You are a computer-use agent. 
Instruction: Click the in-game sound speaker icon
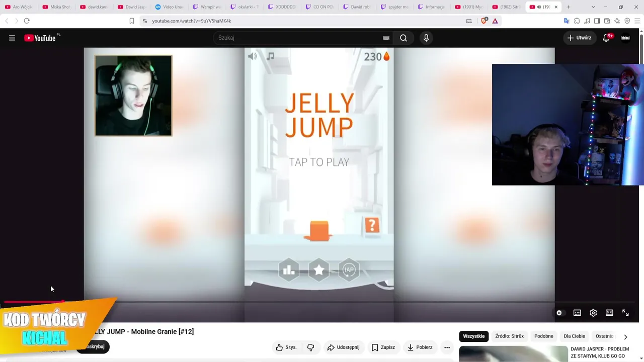(253, 56)
